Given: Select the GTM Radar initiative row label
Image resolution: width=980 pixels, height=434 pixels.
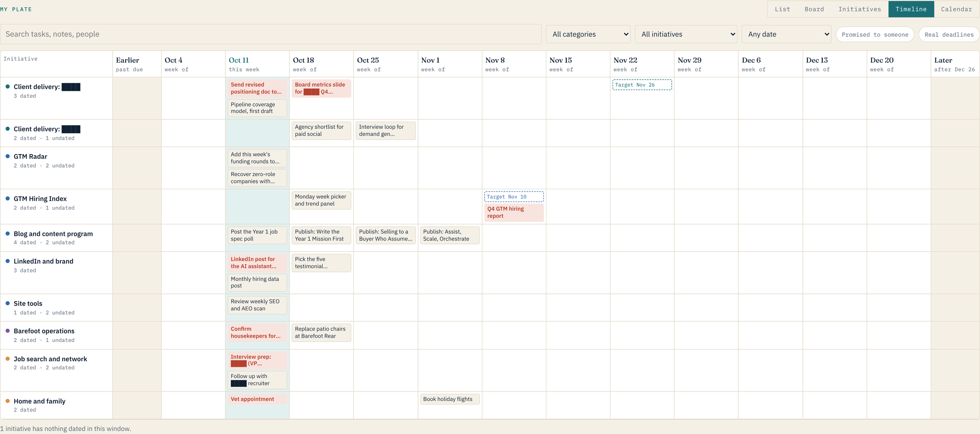Looking at the screenshot, I should coord(30,157).
